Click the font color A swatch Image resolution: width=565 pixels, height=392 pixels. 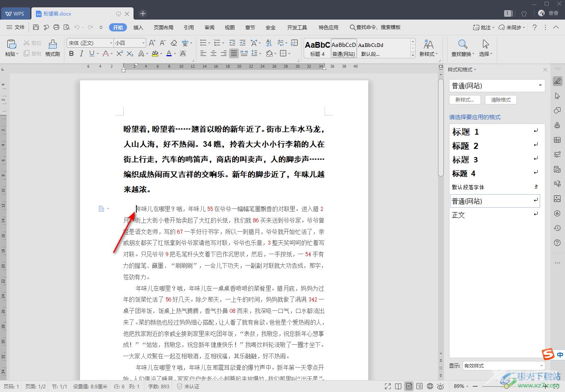[169, 53]
